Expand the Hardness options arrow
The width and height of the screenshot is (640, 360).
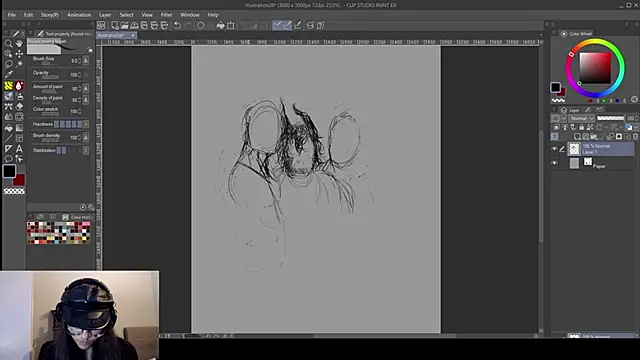pos(86,124)
